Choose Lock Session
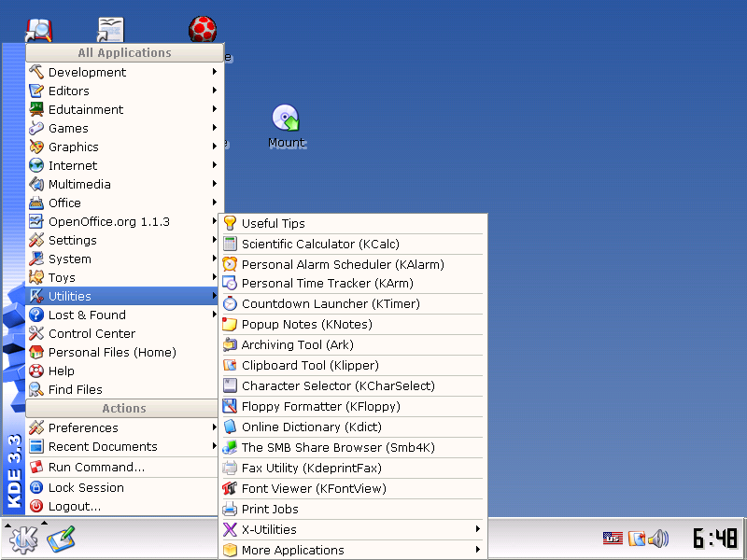Screen dimensions: 747x560 [x=122, y=487]
